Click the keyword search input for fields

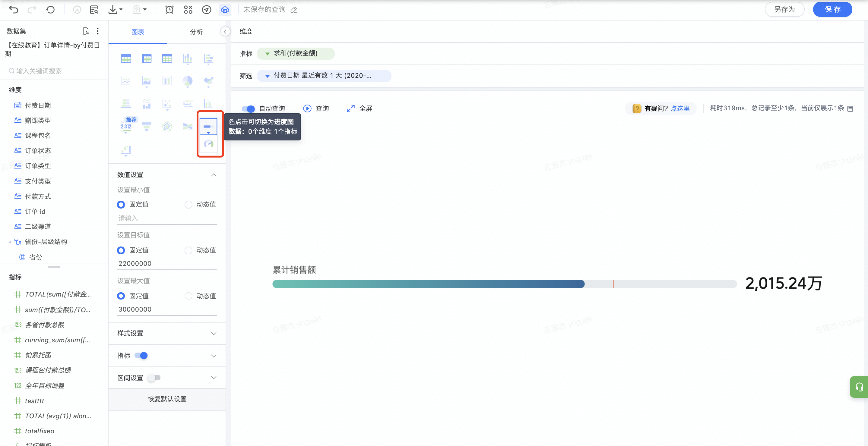[x=54, y=71]
